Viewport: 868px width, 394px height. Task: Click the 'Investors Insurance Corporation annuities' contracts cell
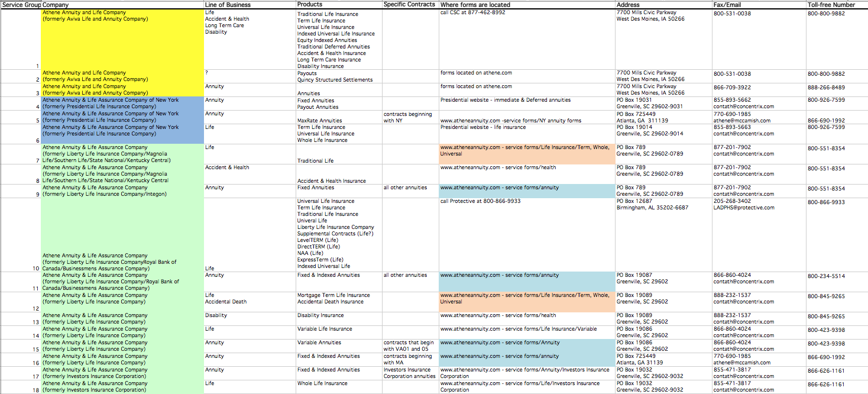click(410, 373)
